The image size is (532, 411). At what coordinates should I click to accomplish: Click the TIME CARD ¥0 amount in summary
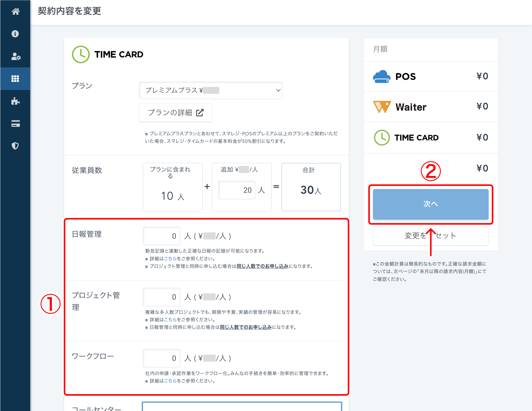[482, 138]
